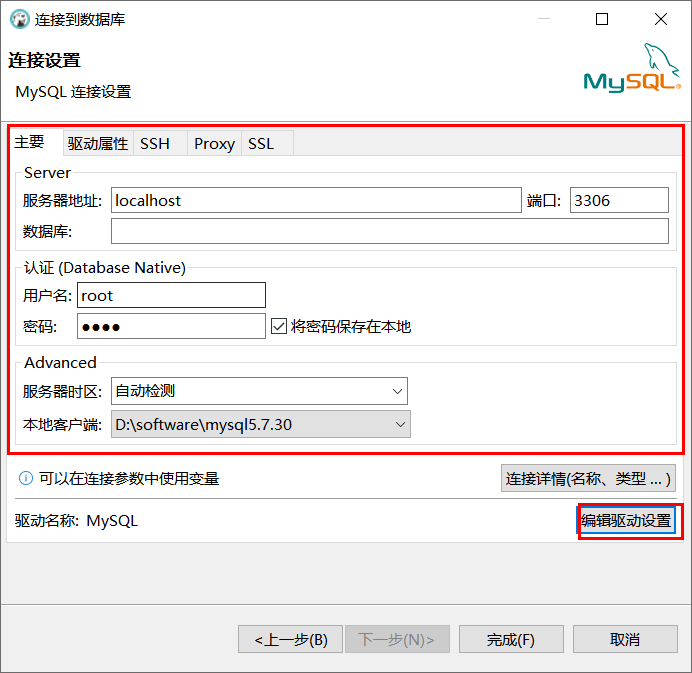Click the 连接设置 heading
Viewport: 692px width, 673px height.
click(x=45, y=60)
